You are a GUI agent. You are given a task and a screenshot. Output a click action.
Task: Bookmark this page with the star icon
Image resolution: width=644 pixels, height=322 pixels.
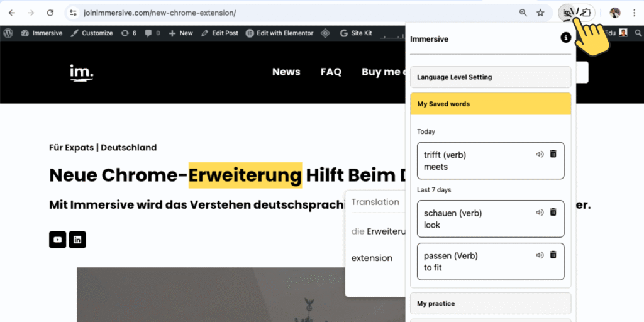pos(540,13)
